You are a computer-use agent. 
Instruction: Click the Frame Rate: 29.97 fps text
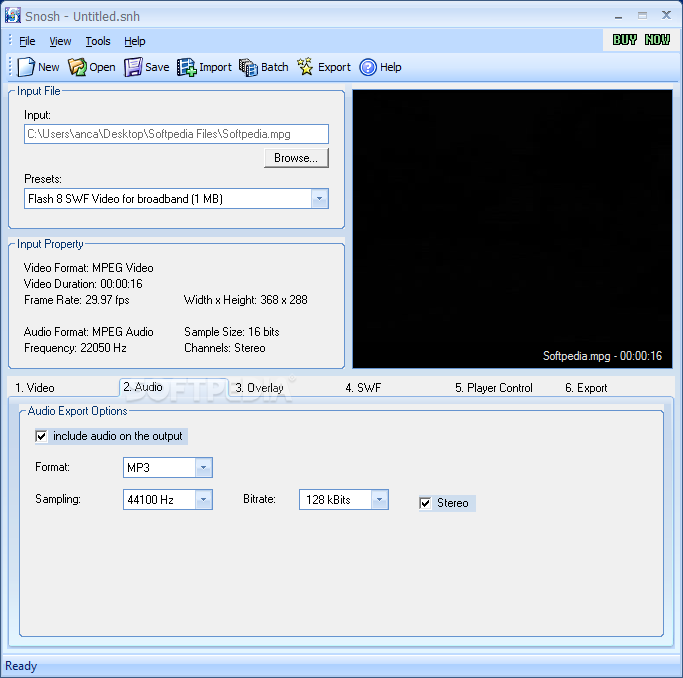tap(77, 300)
